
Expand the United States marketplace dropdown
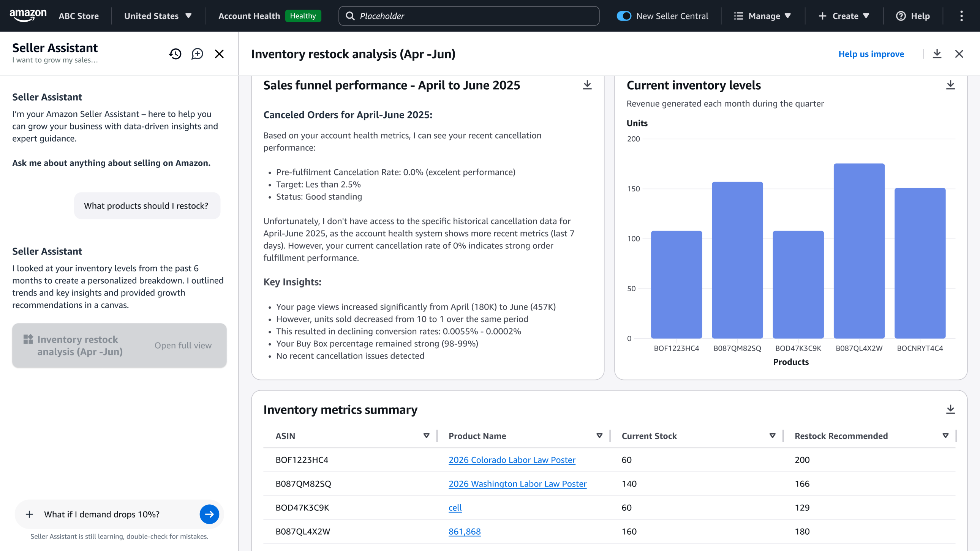(x=158, y=16)
